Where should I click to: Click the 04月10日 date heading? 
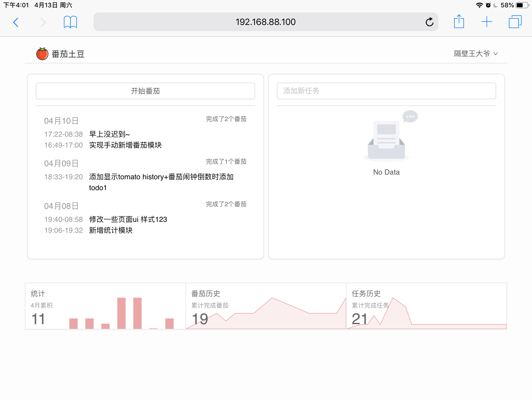click(x=61, y=121)
